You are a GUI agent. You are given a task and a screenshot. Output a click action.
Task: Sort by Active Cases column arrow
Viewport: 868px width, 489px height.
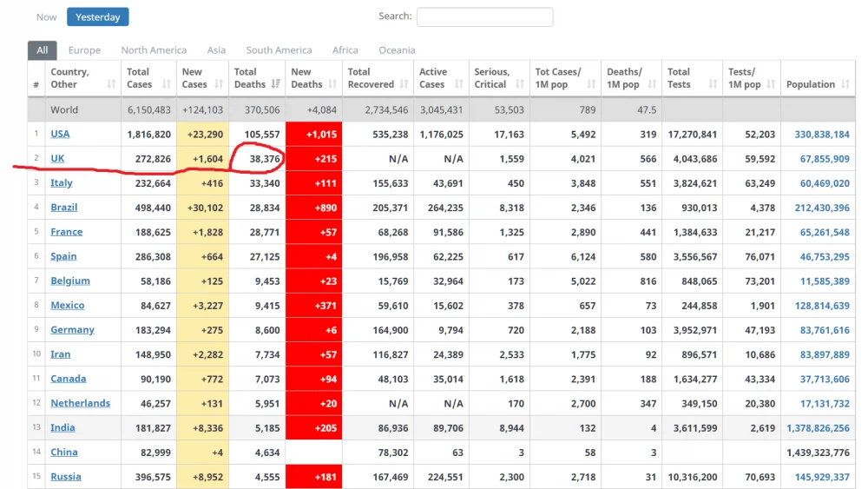[x=459, y=84]
